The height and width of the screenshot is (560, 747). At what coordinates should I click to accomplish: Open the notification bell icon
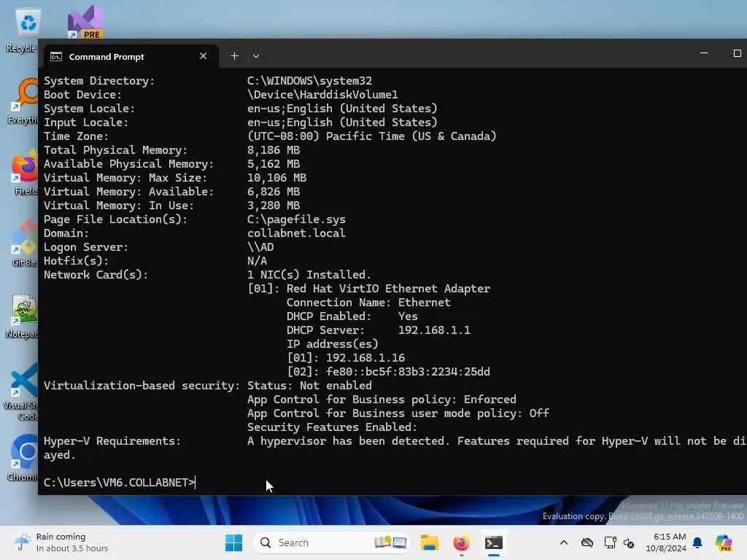[697, 542]
